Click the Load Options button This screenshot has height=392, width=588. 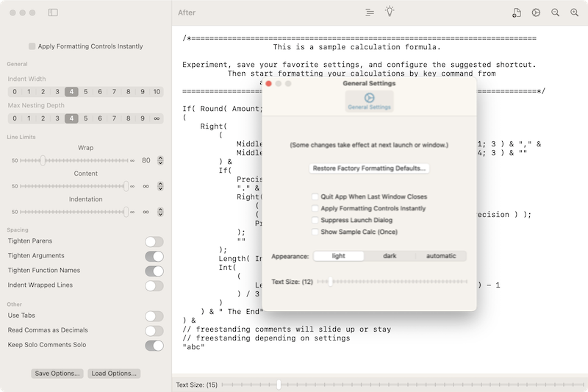[x=114, y=373]
